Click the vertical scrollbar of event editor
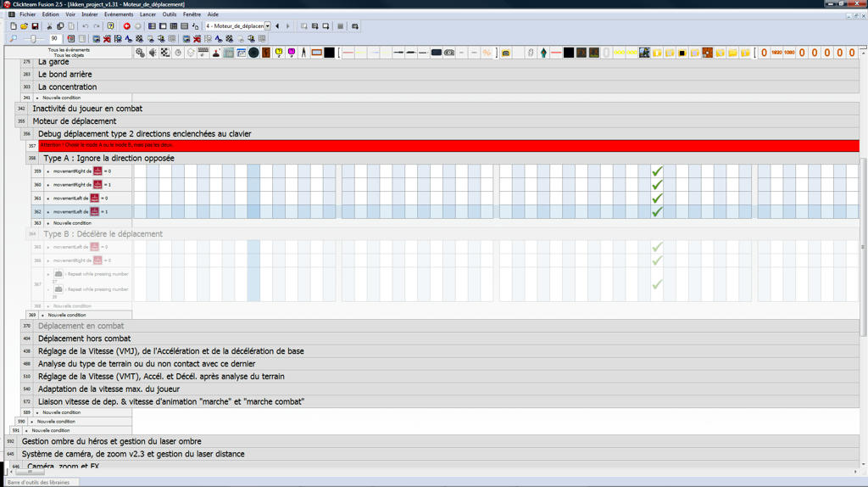This screenshot has width=868, height=487. [863, 247]
